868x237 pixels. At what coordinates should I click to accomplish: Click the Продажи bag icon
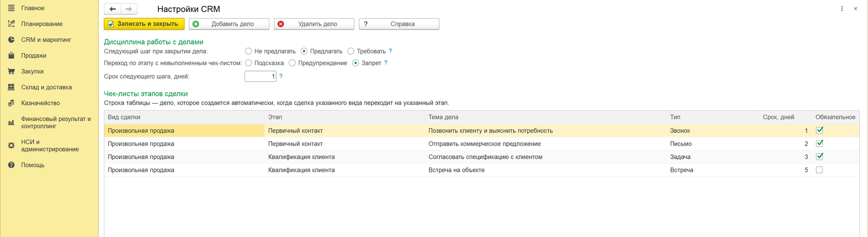[11, 56]
